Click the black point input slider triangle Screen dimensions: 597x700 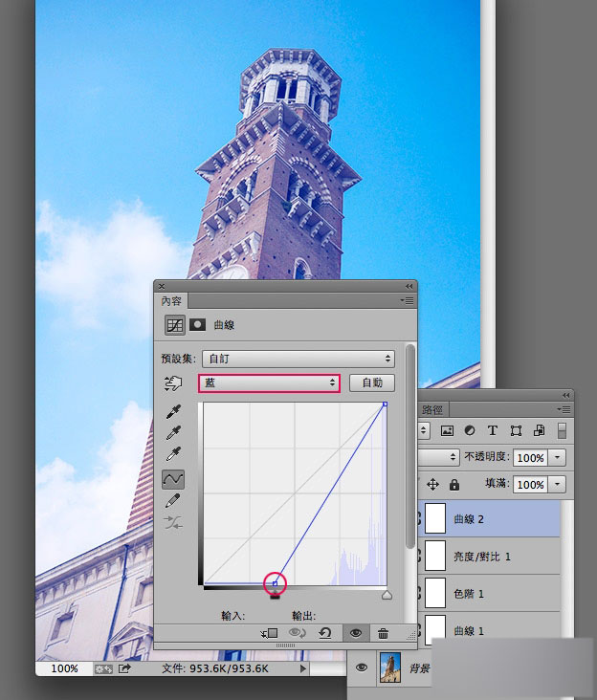tap(275, 595)
